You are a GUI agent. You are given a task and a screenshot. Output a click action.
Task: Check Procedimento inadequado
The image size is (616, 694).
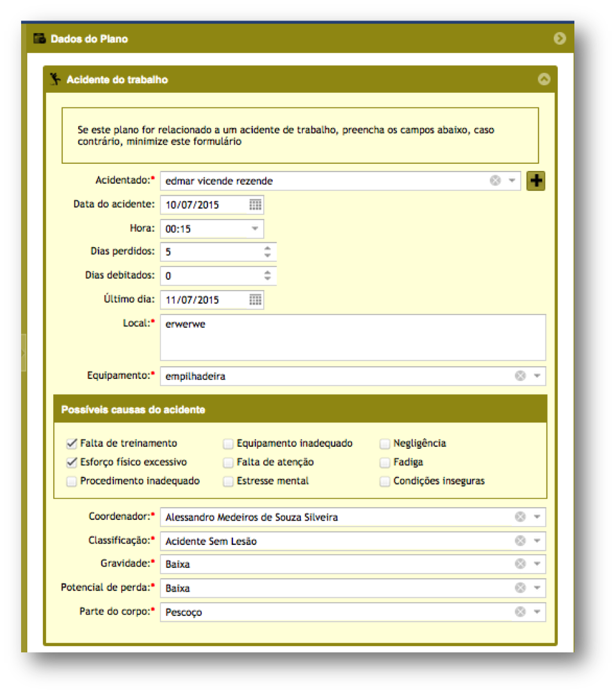click(x=71, y=481)
